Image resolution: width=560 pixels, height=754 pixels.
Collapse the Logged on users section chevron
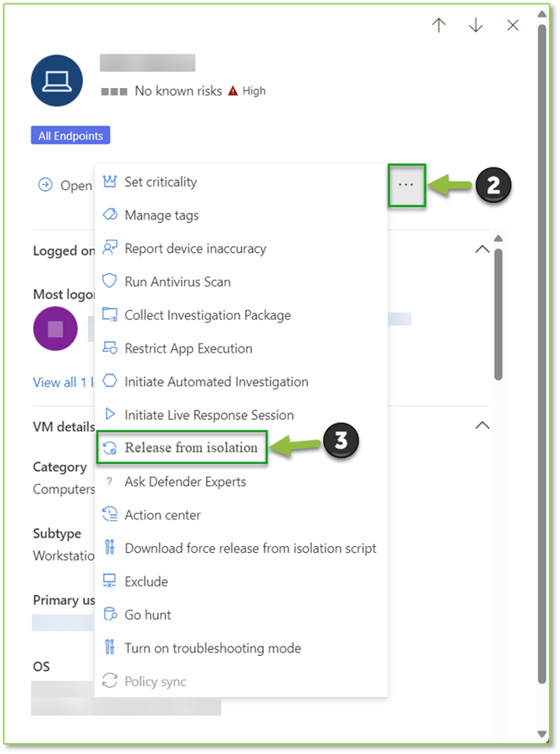click(481, 250)
